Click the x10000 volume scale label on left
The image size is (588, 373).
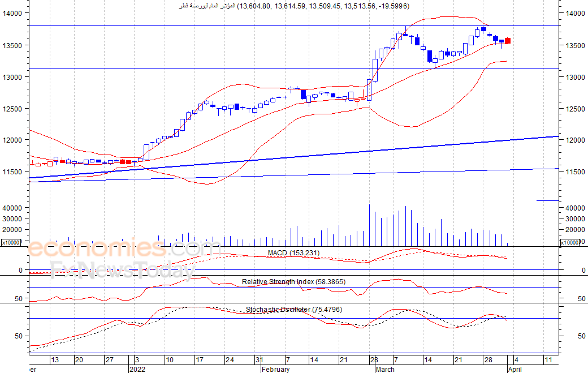coord(11,243)
